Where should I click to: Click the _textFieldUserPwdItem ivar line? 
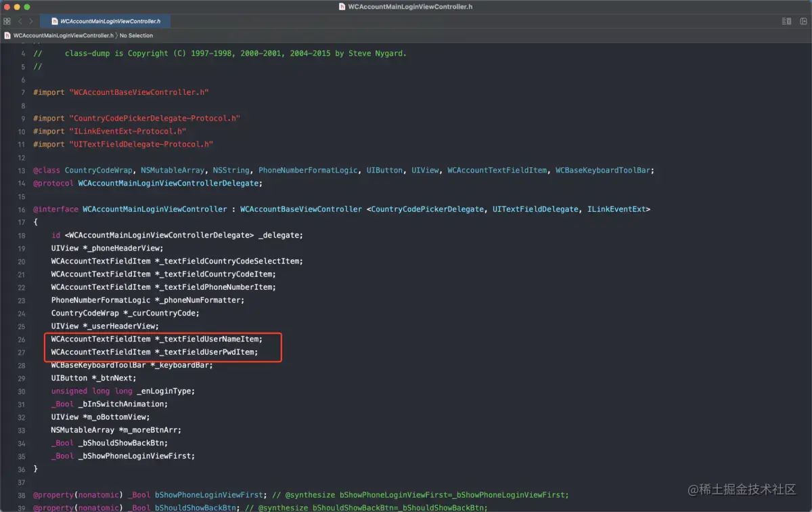pyautogui.click(x=155, y=352)
